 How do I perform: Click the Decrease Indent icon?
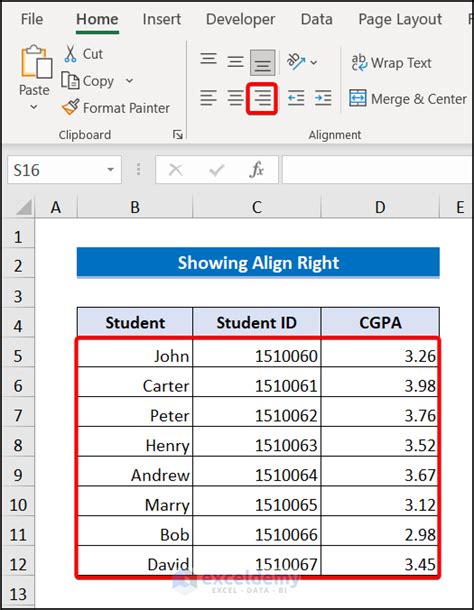(296, 98)
